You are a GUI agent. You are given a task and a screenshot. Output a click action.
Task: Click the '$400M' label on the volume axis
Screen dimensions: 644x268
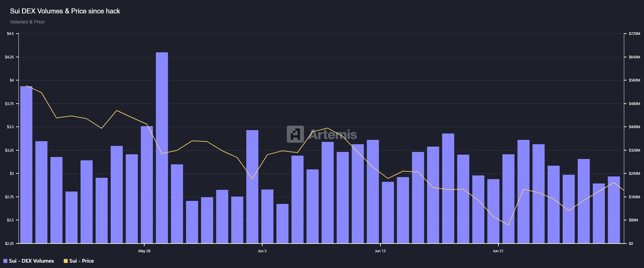click(x=634, y=127)
